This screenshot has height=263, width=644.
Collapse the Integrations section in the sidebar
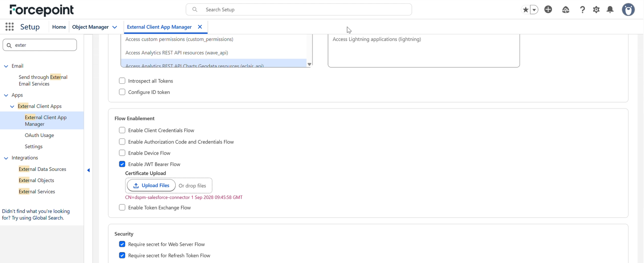click(6, 158)
